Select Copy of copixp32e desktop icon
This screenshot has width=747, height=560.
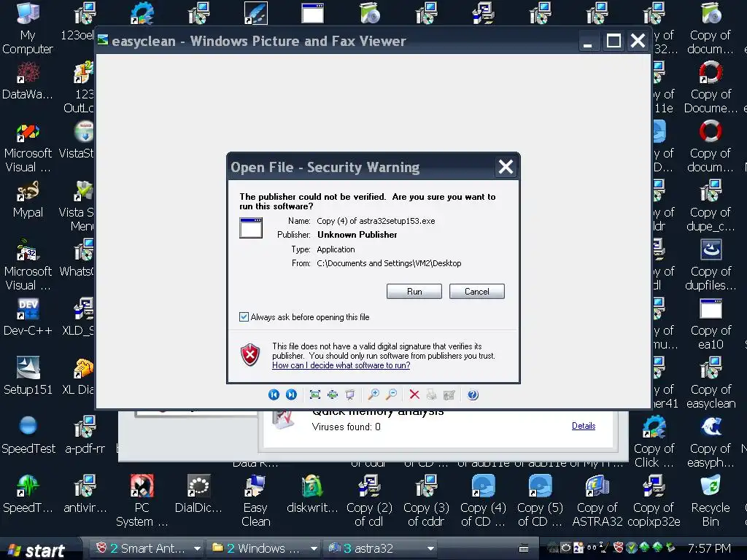coord(654,501)
